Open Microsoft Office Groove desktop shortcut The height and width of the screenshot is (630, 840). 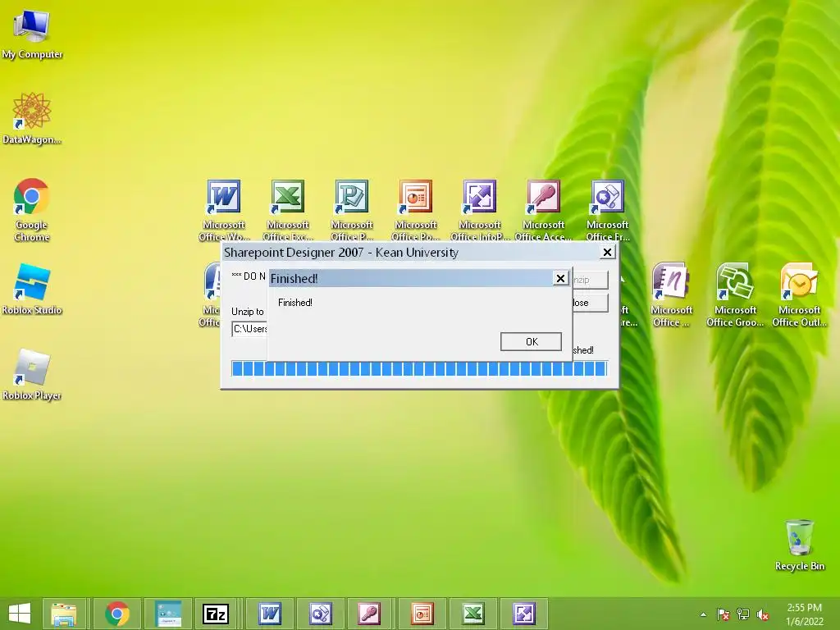click(x=735, y=295)
